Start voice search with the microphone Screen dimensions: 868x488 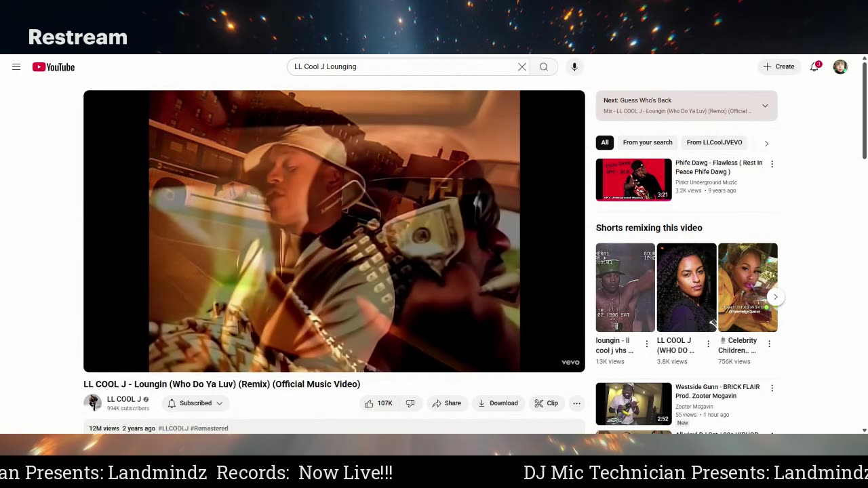coord(574,67)
